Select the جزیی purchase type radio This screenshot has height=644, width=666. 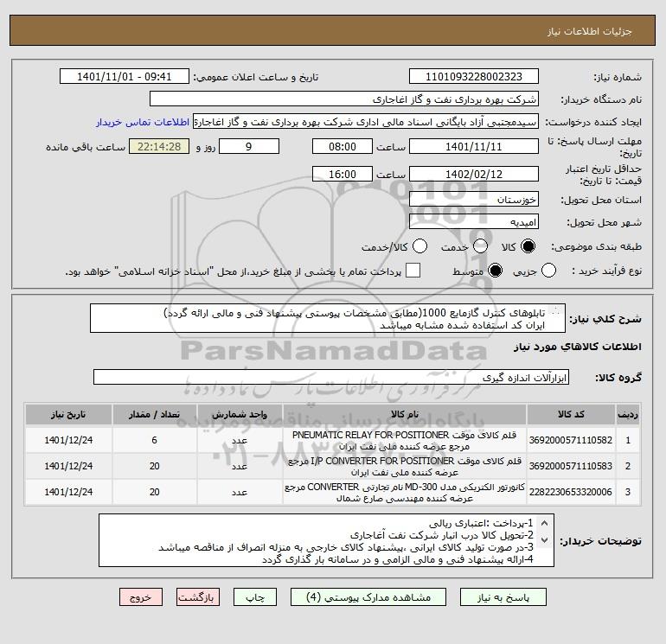[548, 271]
